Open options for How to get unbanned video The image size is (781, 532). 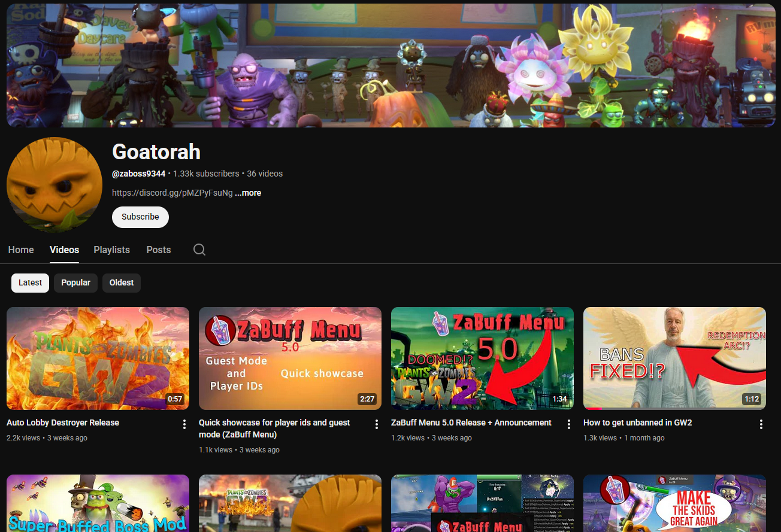(761, 424)
